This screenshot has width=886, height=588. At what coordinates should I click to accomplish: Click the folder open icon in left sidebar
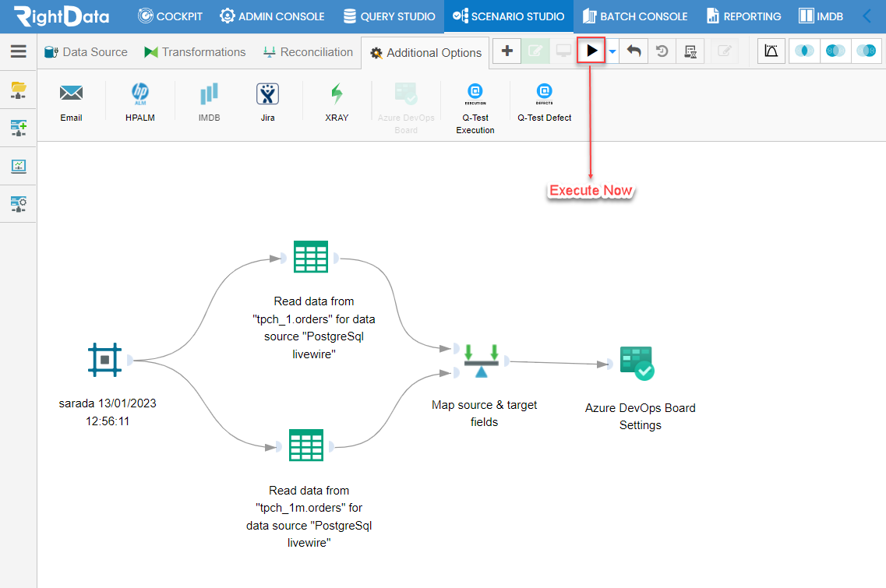click(19, 90)
